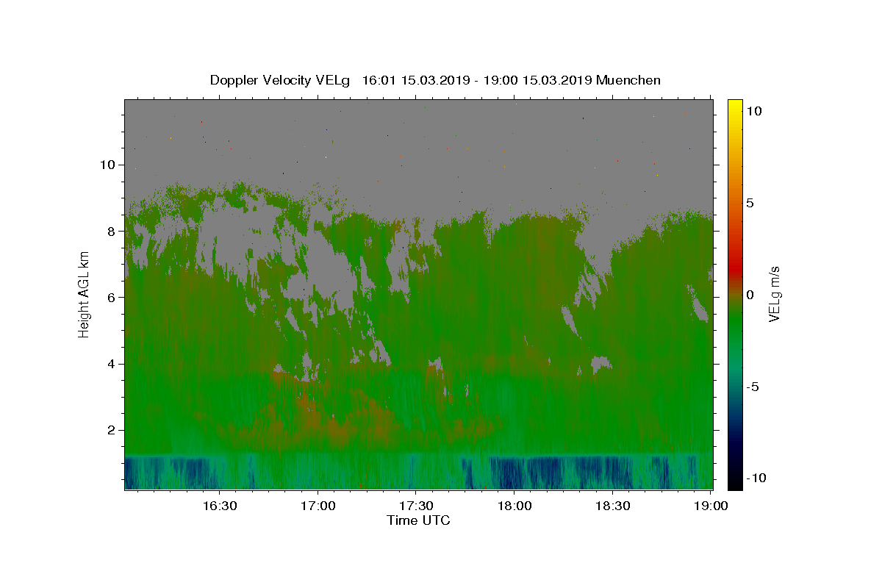Click the '18:30' time axis label
Viewport: 882px width, 588px height.
[x=612, y=506]
